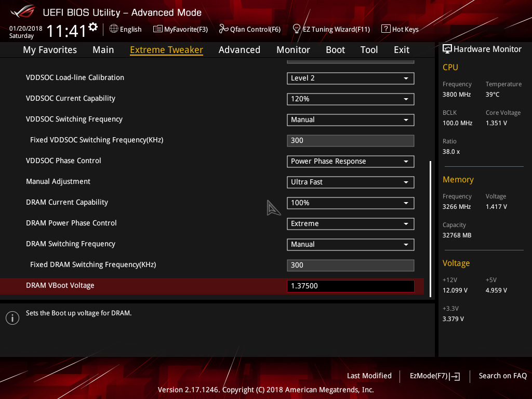Click the Ratio 38.0 x value
This screenshot has height=399, width=532.
pyautogui.click(x=451, y=152)
